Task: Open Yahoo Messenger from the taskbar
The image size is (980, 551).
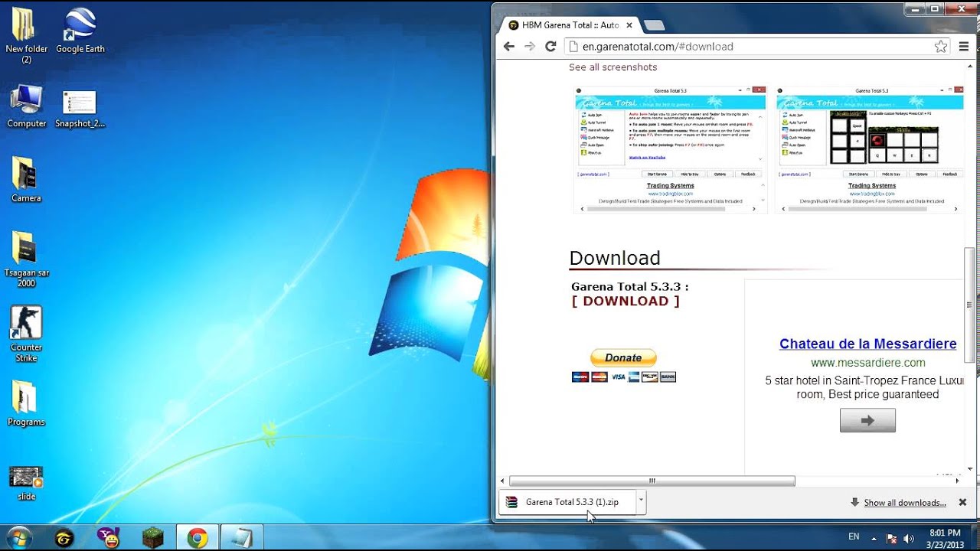Action: tap(109, 539)
